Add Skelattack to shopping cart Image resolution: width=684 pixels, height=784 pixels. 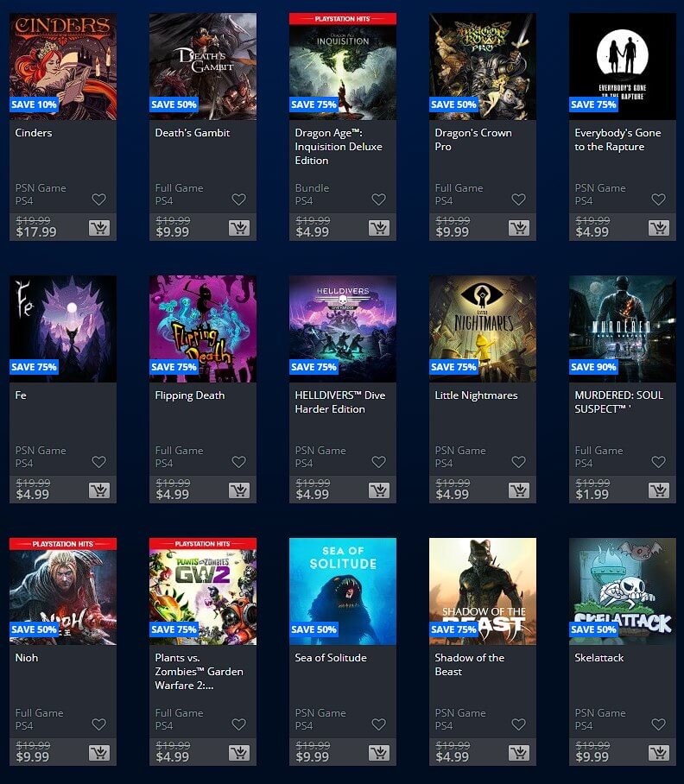tap(659, 753)
